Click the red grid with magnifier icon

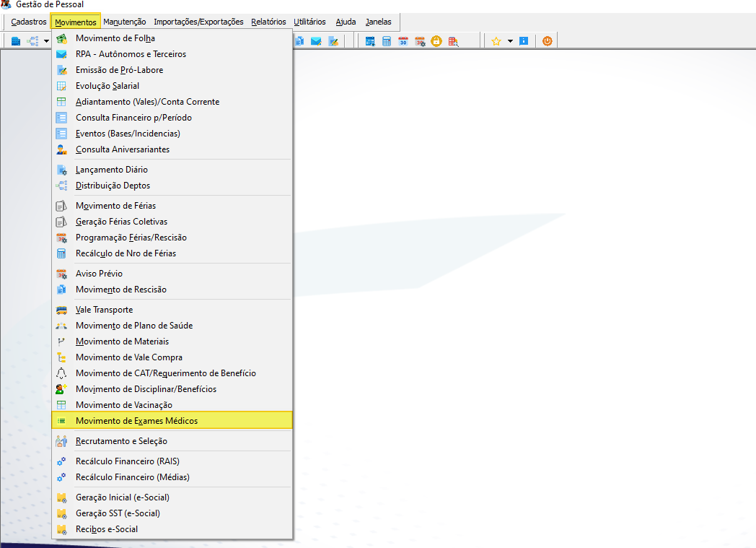pos(453,41)
